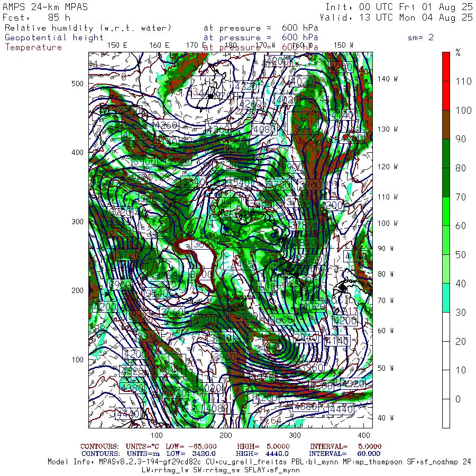This screenshot has width=476, height=476.
Task: Click the 'Init: 00 UTC Fri 01 Aug 25' text
Action: (399, 7)
